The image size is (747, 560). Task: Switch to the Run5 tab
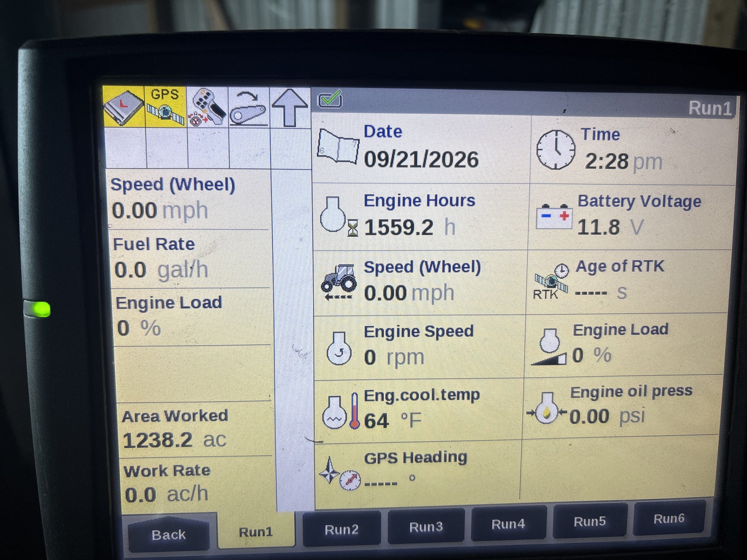tap(590, 521)
